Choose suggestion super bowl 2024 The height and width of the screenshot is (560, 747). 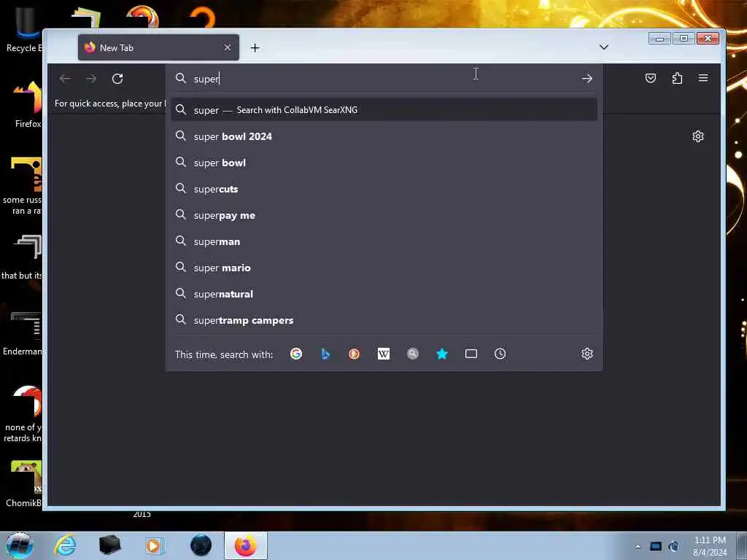click(x=384, y=136)
